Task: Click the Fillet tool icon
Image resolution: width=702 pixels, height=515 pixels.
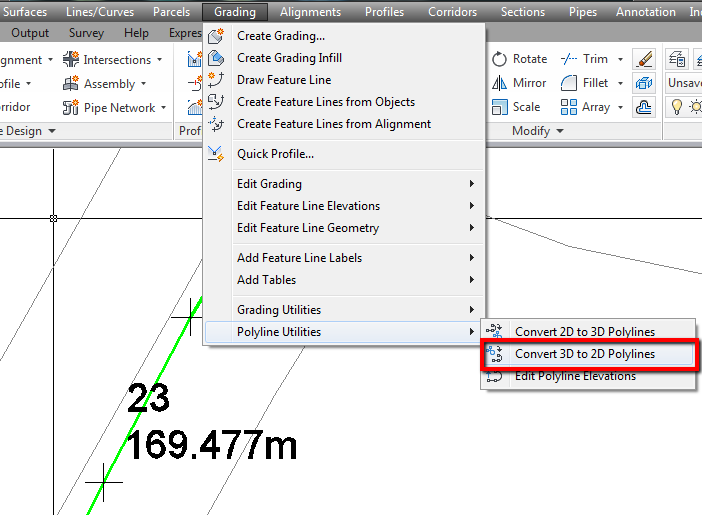Action: click(x=569, y=83)
